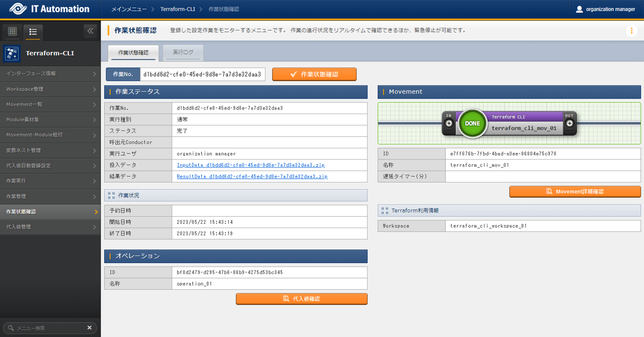Image resolution: width=644 pixels, height=337 pixels.
Task: Collapse the sidebar with double-chevron icon
Action: [x=91, y=31]
